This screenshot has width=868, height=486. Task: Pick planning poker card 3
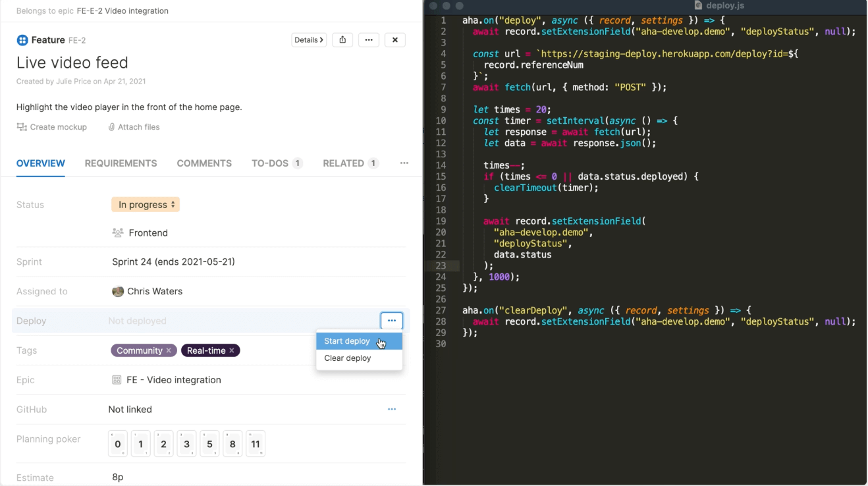(187, 444)
